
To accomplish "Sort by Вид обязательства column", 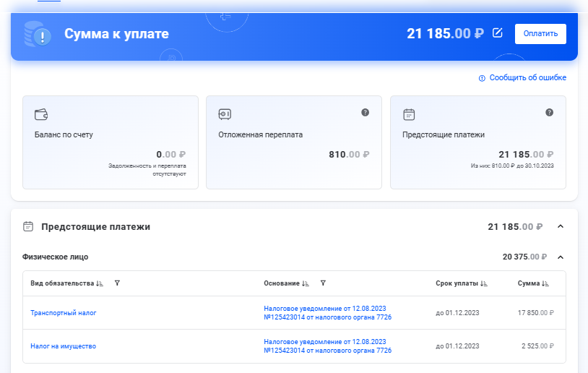I will [x=100, y=283].
